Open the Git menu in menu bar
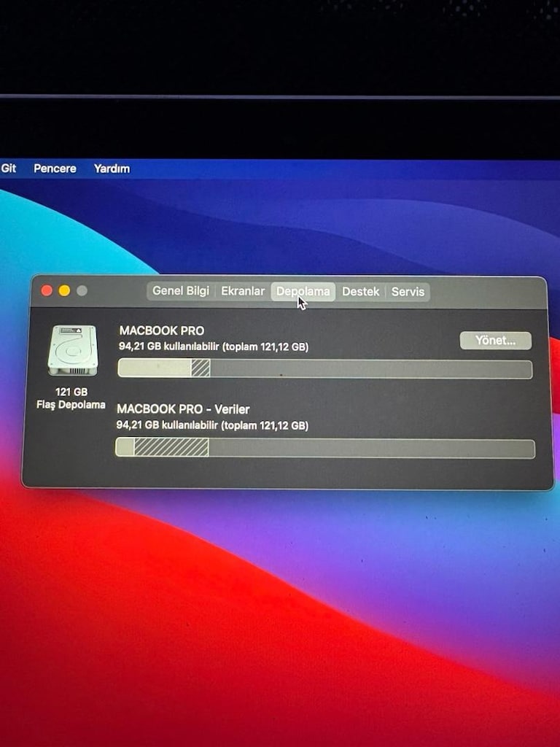 point(9,169)
